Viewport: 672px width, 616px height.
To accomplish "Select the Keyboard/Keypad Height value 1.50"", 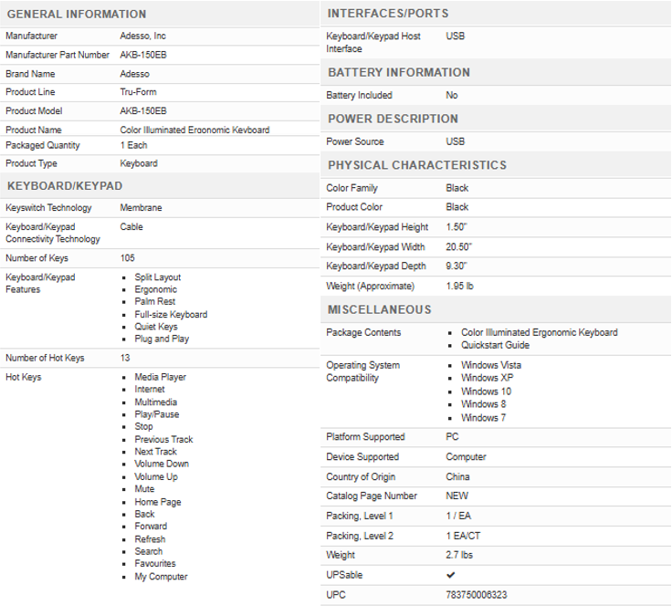I will pos(456,226).
